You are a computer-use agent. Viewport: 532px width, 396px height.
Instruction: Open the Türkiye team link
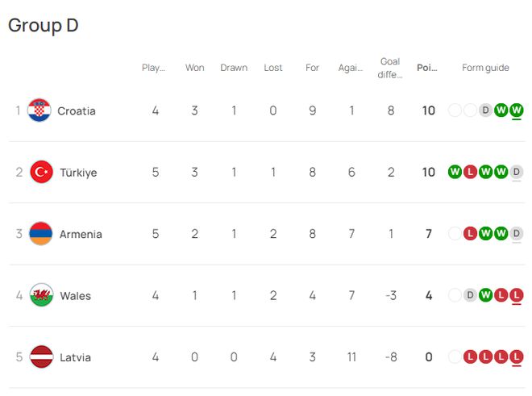click(78, 173)
